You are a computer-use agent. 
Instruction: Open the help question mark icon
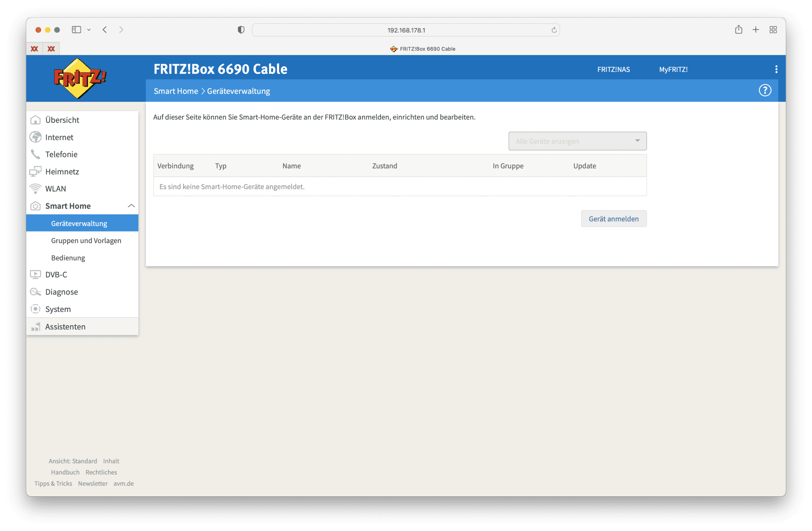(x=765, y=90)
